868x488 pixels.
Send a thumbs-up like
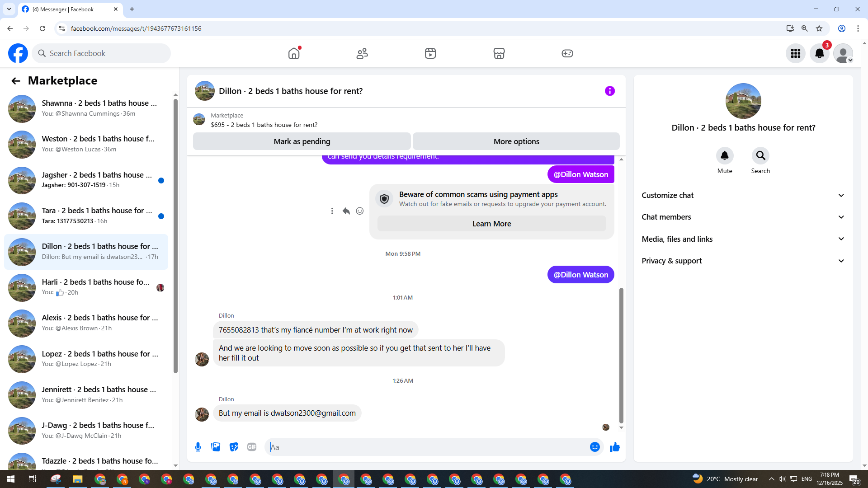615,447
